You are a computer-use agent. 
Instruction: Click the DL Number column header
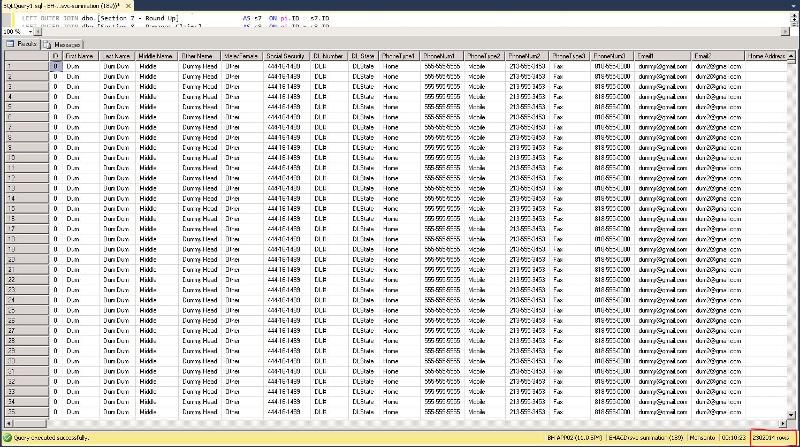click(330, 56)
